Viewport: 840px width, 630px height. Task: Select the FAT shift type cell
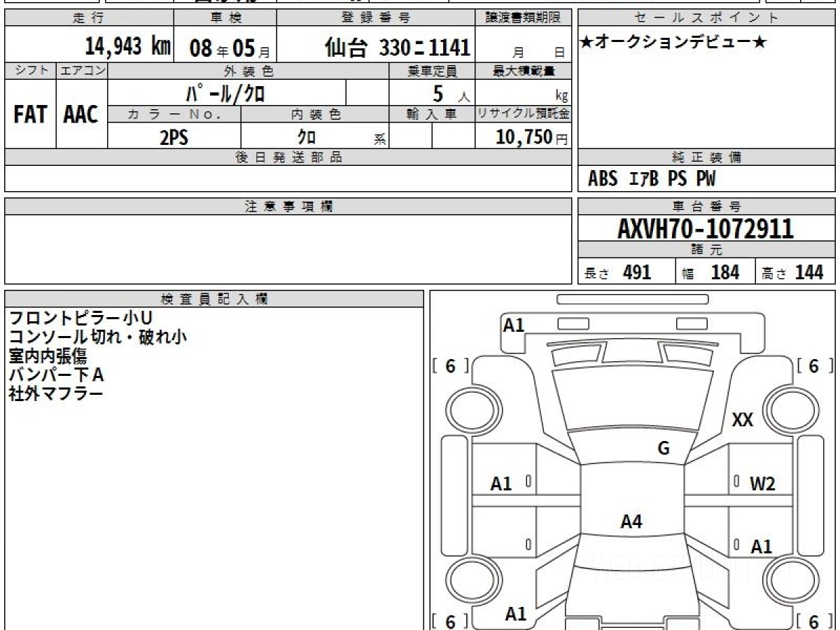click(x=30, y=115)
